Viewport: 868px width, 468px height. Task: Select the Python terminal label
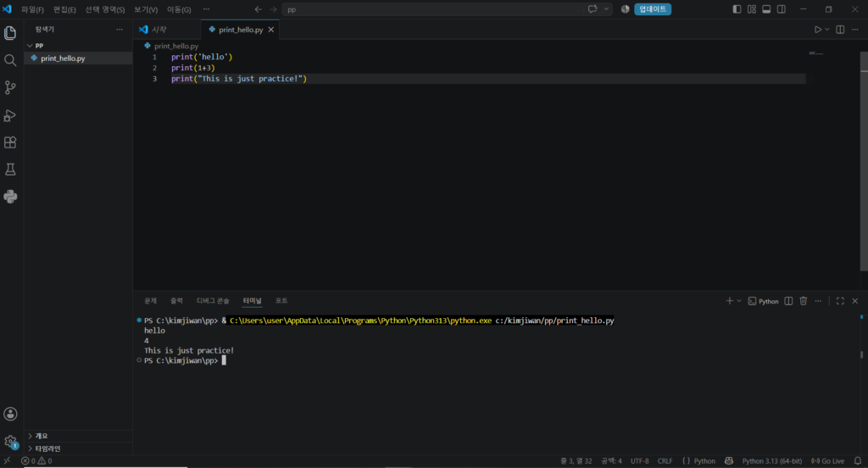(x=764, y=301)
